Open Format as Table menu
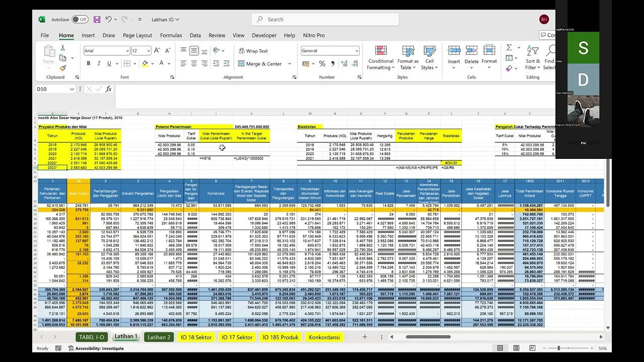The height and width of the screenshot is (362, 644). [408, 57]
